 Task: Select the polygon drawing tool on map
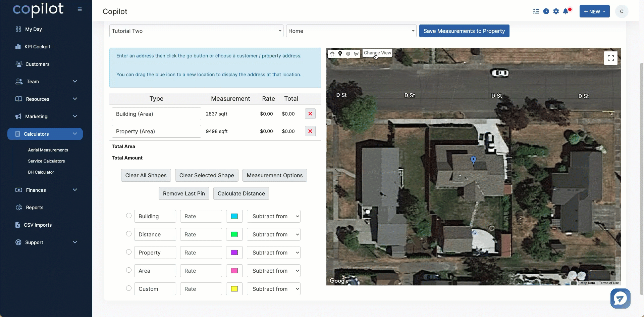[356, 54]
